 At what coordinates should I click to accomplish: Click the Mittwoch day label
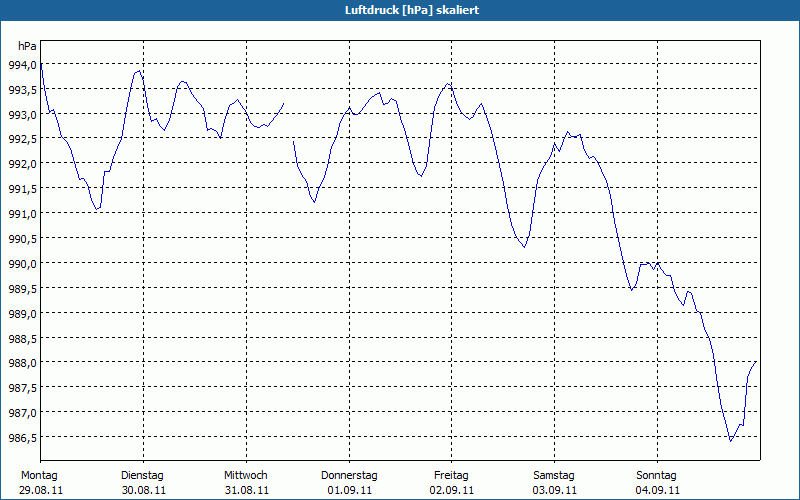(x=246, y=475)
